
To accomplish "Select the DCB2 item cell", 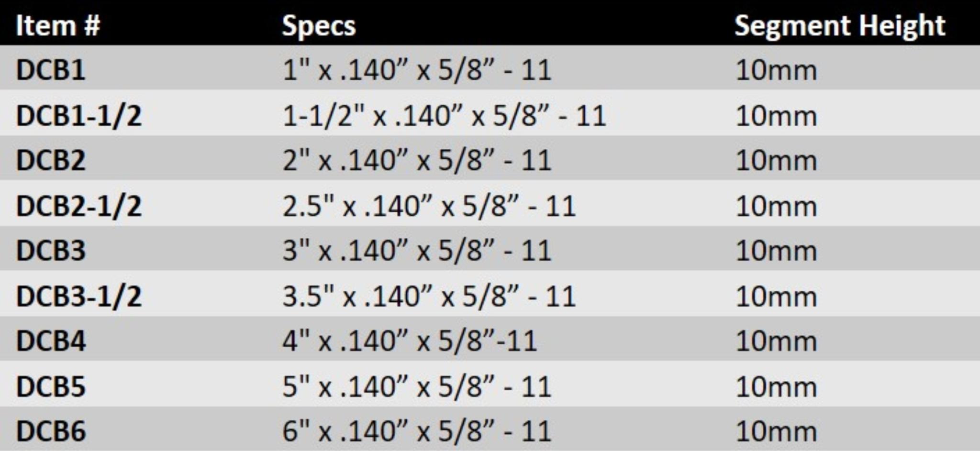I will [x=51, y=160].
